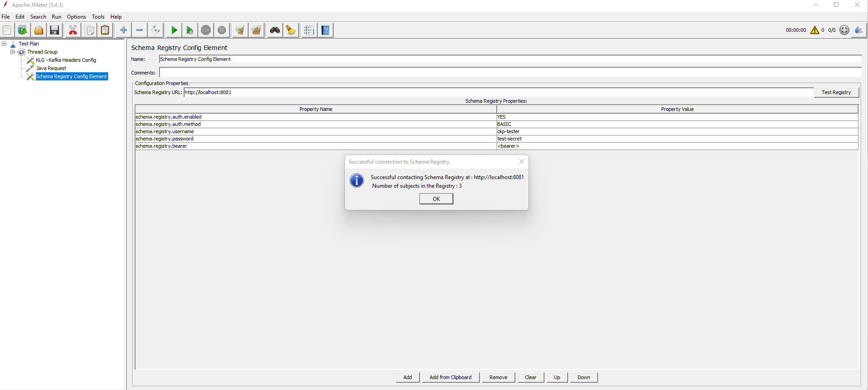Open the Templates icon

click(x=22, y=30)
